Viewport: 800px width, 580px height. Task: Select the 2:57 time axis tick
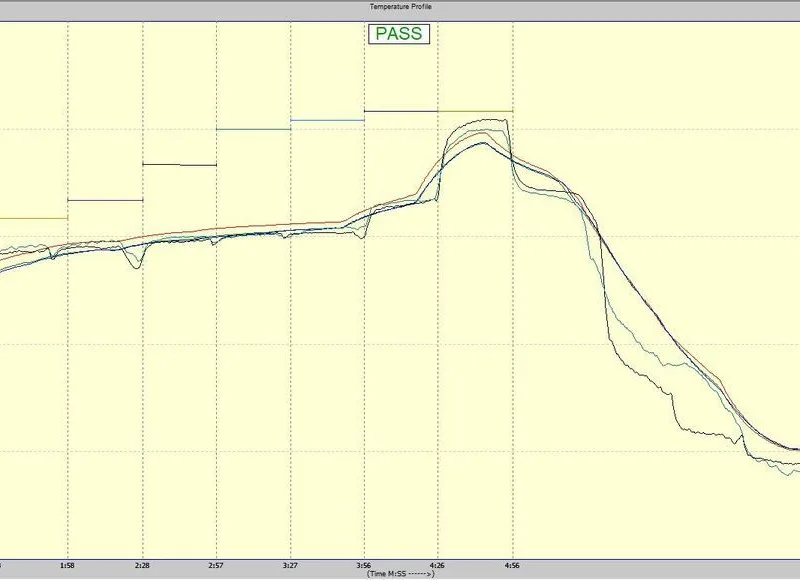tap(216, 565)
